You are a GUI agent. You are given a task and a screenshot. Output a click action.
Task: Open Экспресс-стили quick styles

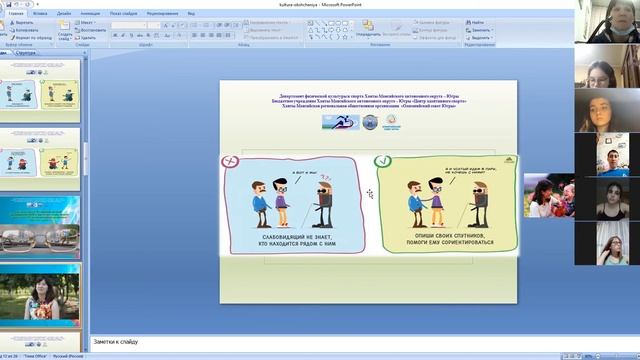[396, 29]
